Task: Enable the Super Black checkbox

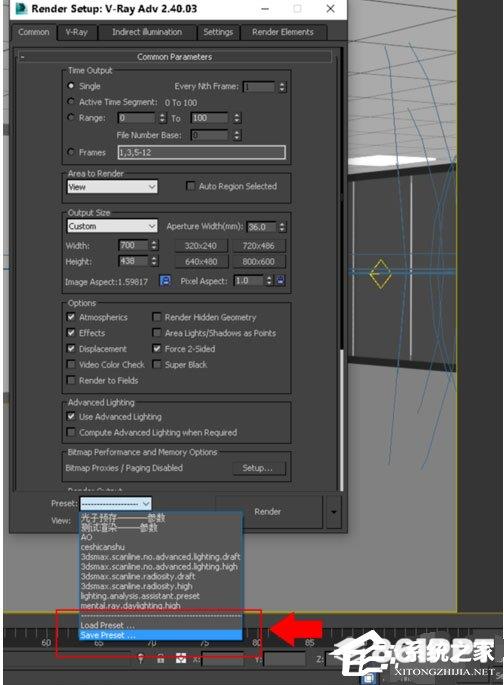Action: click(156, 364)
